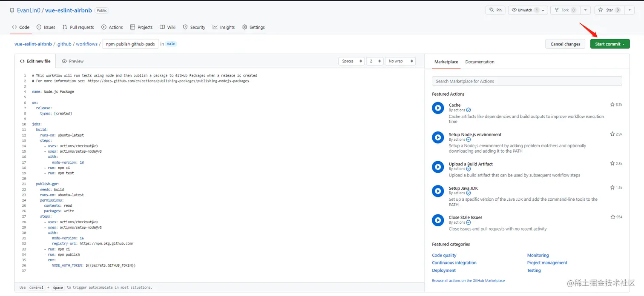Screen dimensions: 644x296
Task: Open the Project management category
Action: (547, 263)
